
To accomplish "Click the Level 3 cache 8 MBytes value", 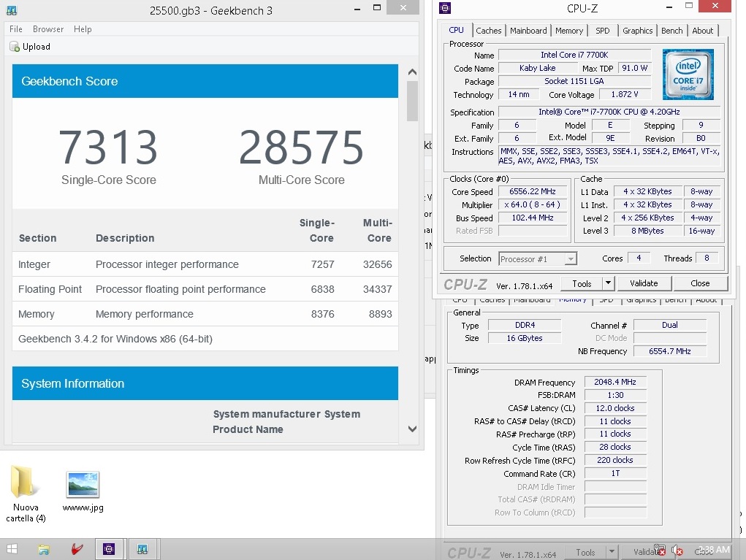I will pos(647,231).
